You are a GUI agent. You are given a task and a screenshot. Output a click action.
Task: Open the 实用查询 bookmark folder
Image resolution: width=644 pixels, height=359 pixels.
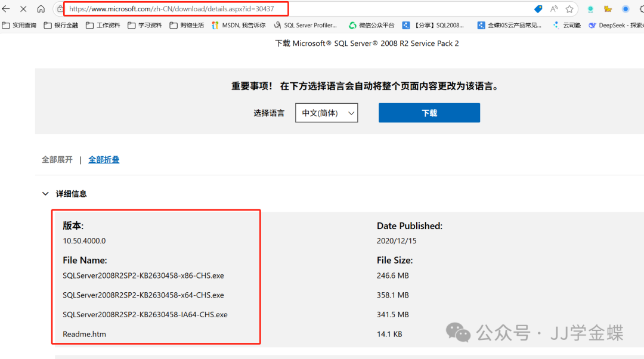[x=19, y=25]
